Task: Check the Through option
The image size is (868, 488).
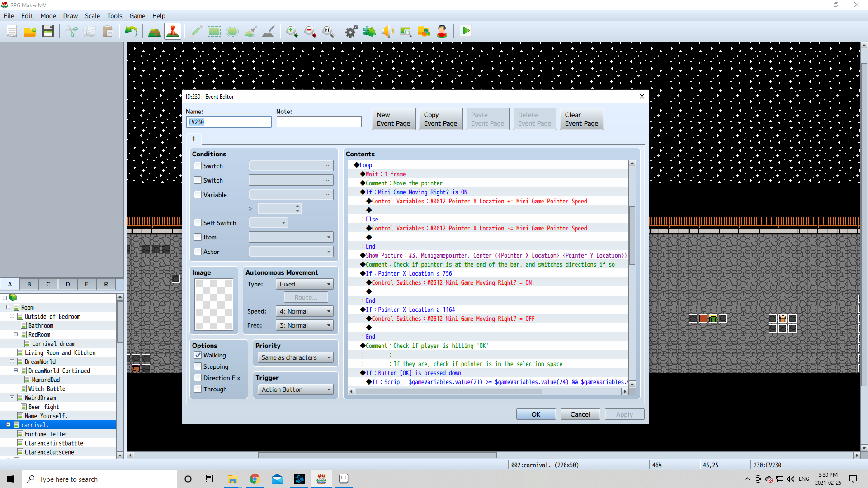Action: point(198,389)
